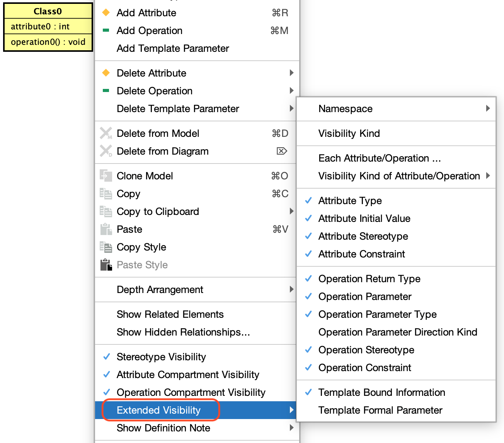
Task: Expand Visibility Kind of Attribute/Operation submenu
Action: point(488,176)
